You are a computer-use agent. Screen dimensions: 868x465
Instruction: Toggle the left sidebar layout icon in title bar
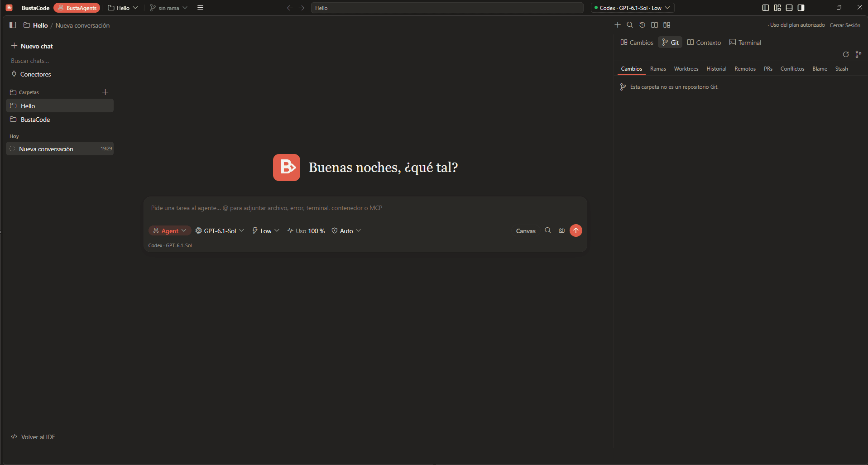(766, 8)
